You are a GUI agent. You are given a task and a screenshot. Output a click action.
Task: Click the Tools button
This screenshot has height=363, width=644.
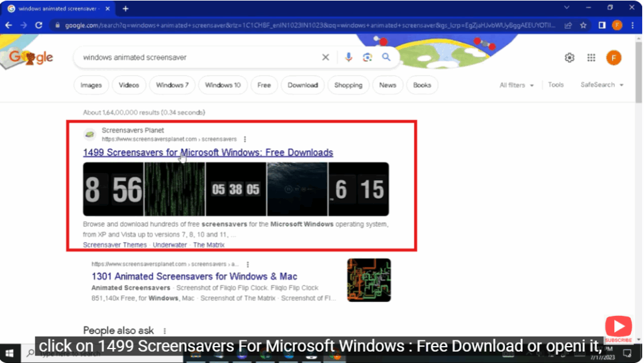[556, 85]
